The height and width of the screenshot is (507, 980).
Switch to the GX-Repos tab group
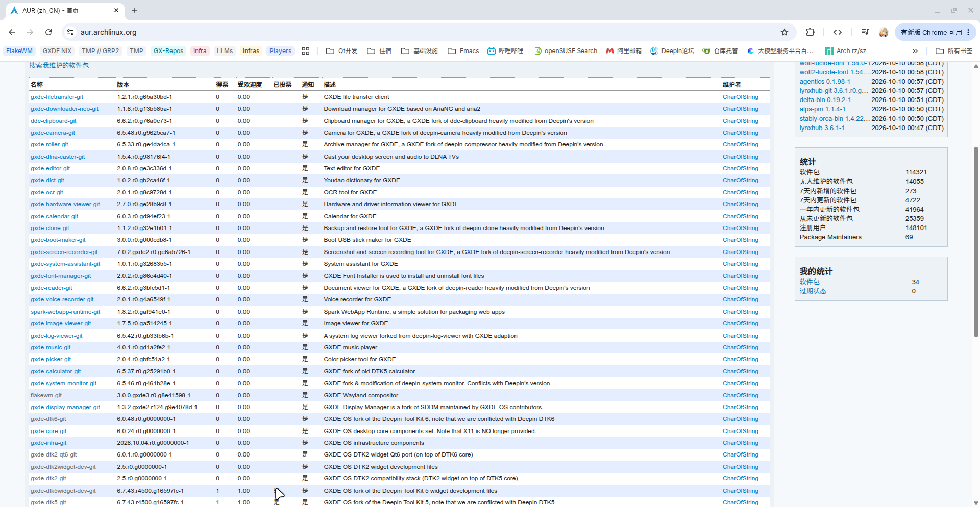click(168, 51)
